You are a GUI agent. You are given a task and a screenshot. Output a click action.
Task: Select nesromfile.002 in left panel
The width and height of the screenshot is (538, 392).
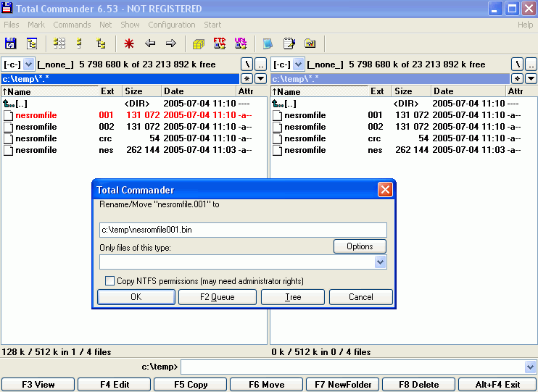[134, 127]
